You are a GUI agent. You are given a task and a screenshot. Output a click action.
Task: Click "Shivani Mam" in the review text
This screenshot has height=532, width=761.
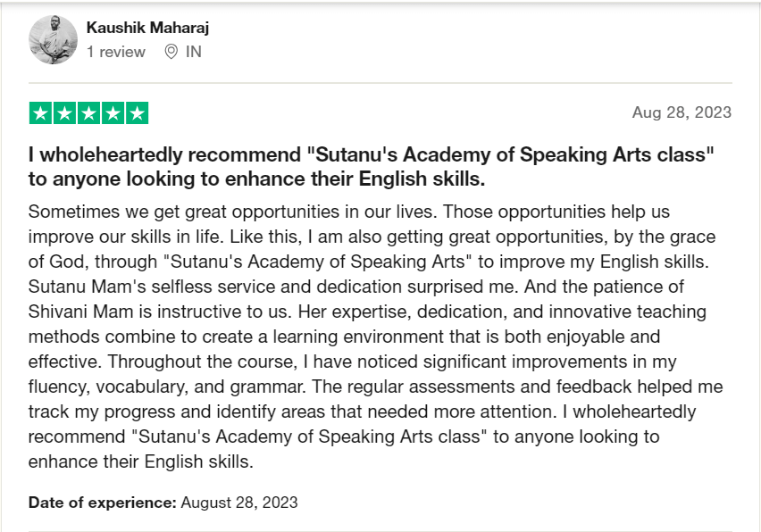pyautogui.click(x=80, y=312)
